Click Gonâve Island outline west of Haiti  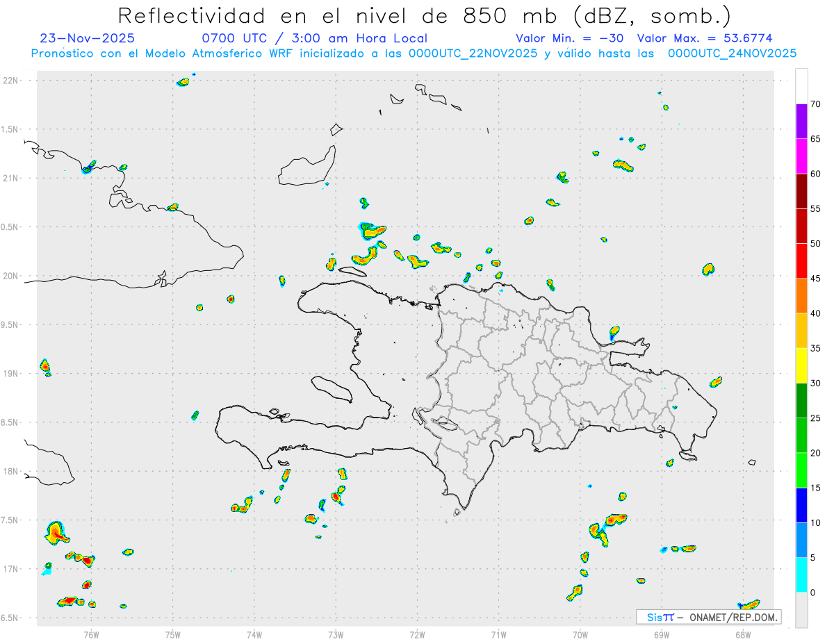tap(331, 389)
